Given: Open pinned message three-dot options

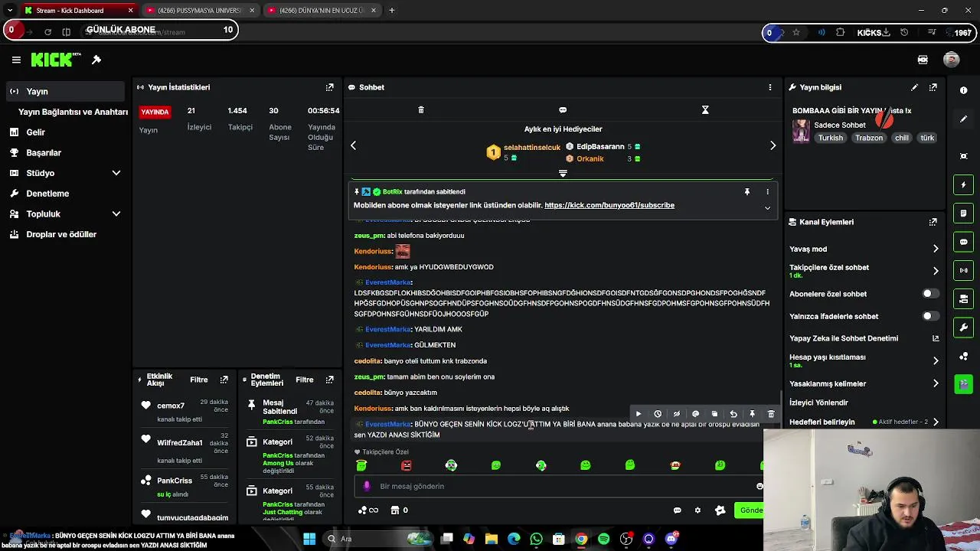Looking at the screenshot, I should [767, 192].
